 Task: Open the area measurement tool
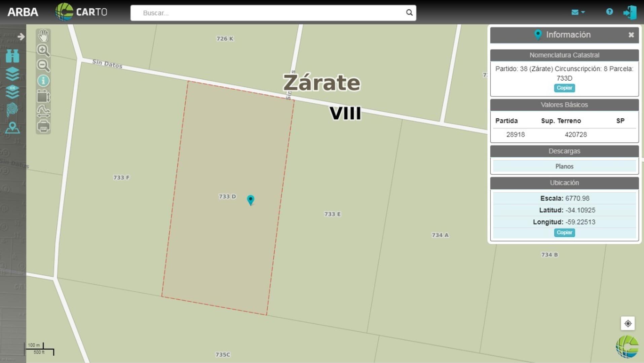[43, 96]
